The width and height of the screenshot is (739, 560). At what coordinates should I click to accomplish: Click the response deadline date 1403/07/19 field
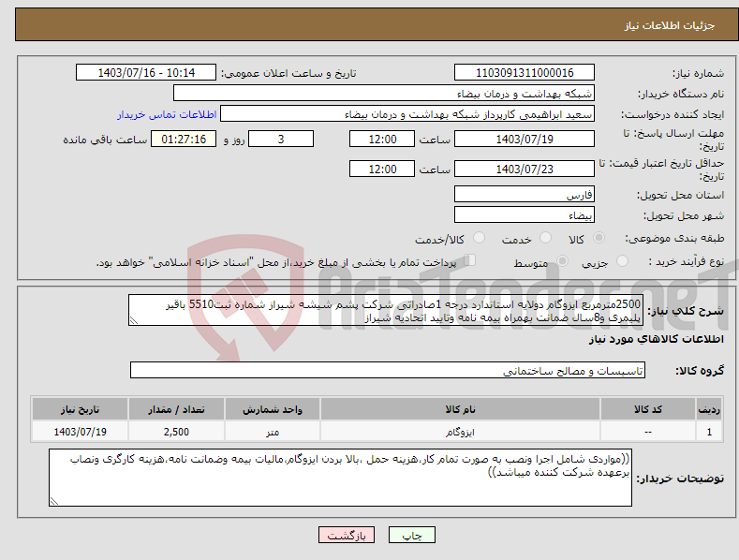[x=525, y=139]
